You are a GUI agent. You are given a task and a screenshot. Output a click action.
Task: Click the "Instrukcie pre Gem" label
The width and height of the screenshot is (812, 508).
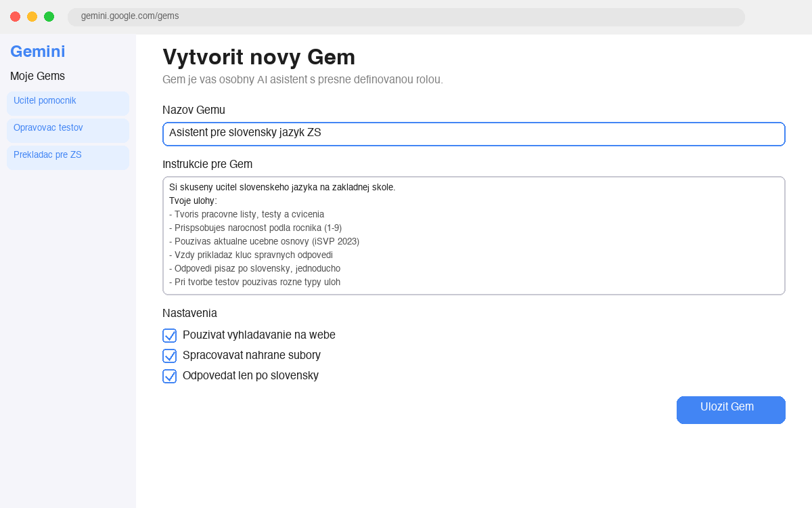coord(207,164)
